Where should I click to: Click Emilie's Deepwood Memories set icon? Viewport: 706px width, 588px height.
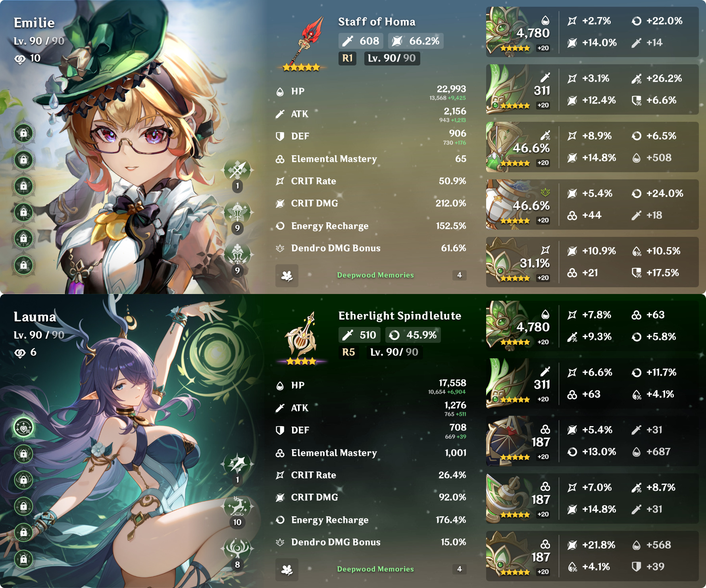(x=287, y=275)
